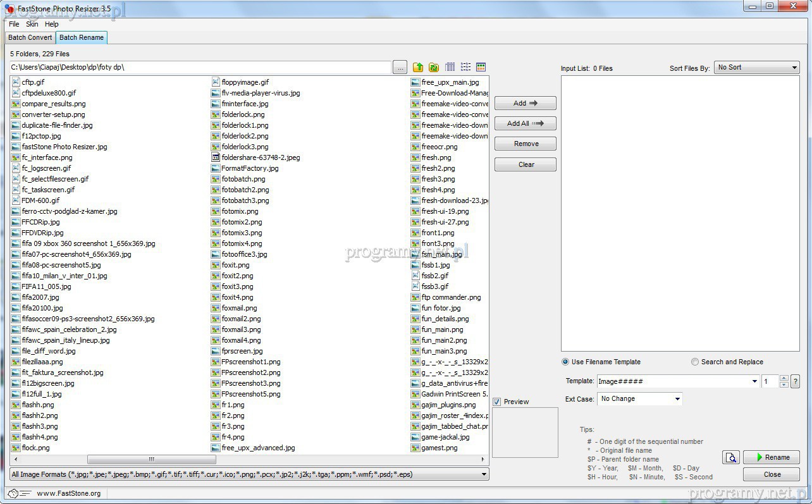
Task: Open the All Image Formats filter dropdown
Action: coord(249,474)
